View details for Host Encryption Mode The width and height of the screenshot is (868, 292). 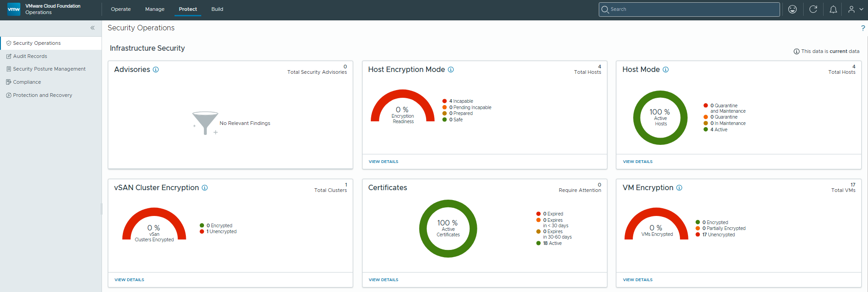383,162
